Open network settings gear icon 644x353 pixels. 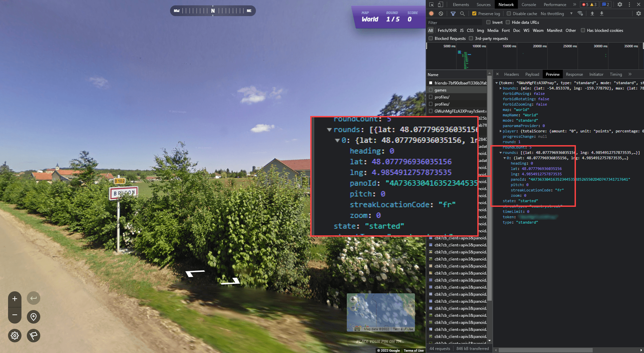639,14
